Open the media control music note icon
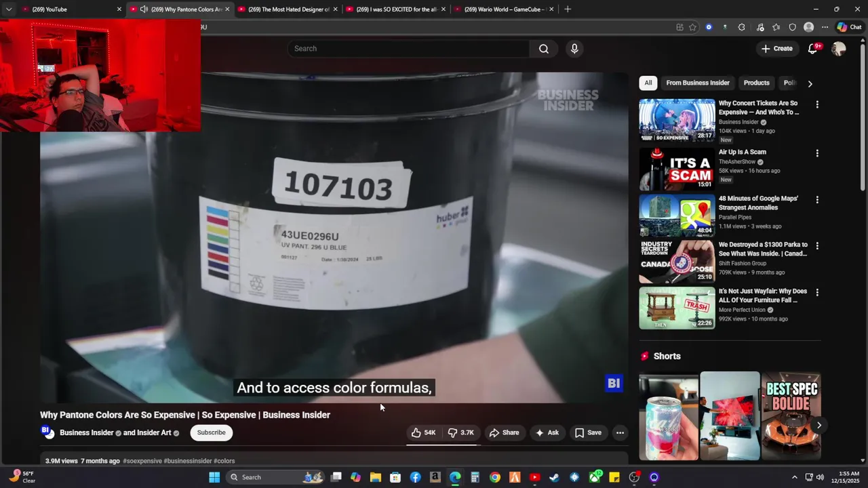Image resolution: width=868 pixels, height=488 pixels. coord(759,27)
